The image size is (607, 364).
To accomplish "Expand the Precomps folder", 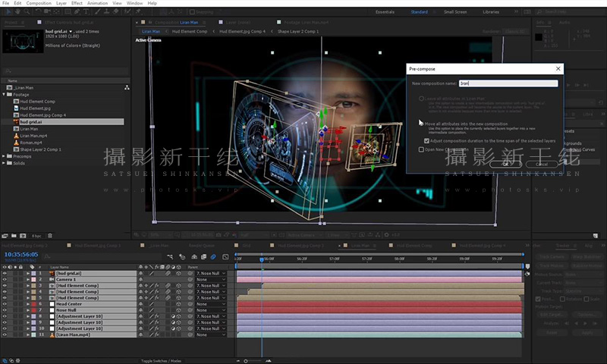I will [4, 156].
